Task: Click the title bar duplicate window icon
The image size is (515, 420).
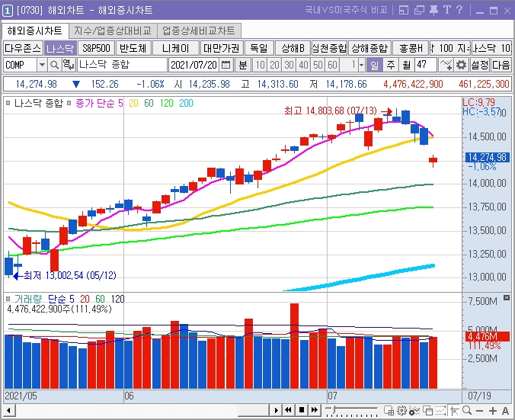Action: point(419,10)
